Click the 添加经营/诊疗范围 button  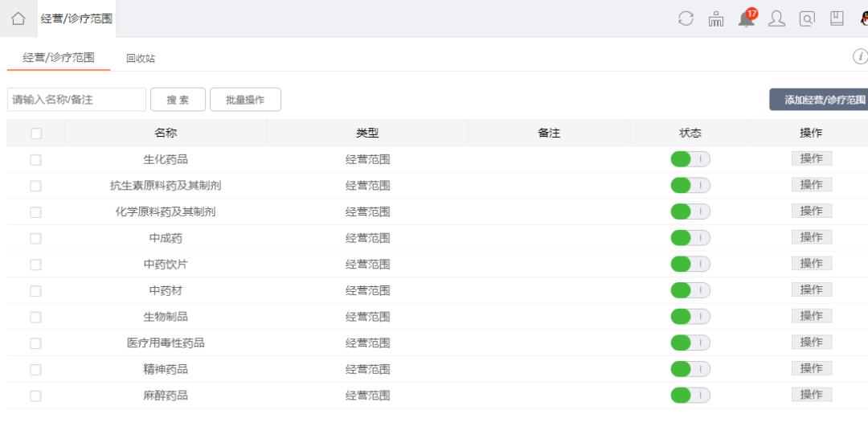(x=819, y=100)
